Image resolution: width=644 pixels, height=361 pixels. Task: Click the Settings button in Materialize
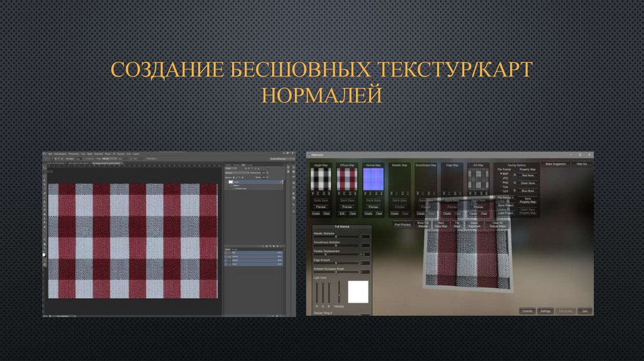545,311
